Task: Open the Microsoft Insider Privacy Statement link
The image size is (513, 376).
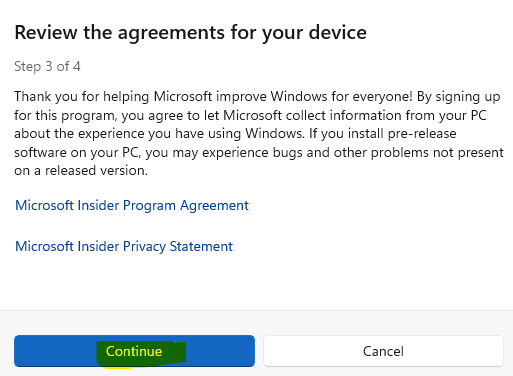Action: pyautogui.click(x=124, y=247)
